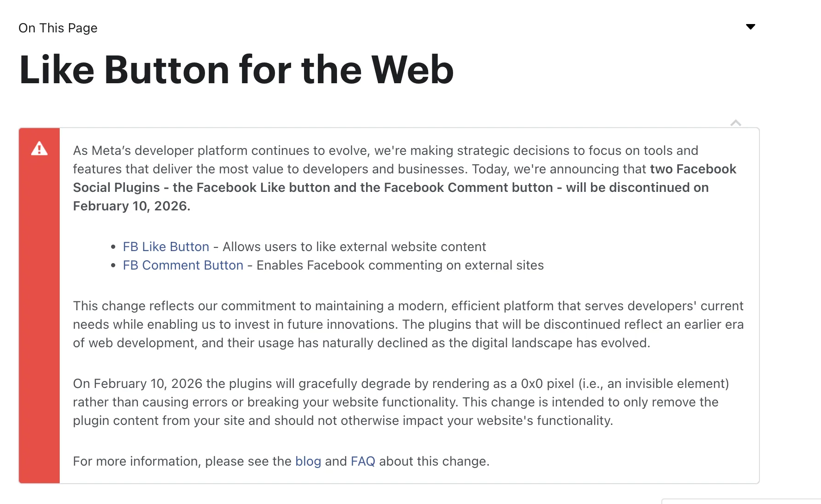Click the bullet point beside FB Like Button
Viewport: 821px width, 504px height.
pyautogui.click(x=113, y=247)
